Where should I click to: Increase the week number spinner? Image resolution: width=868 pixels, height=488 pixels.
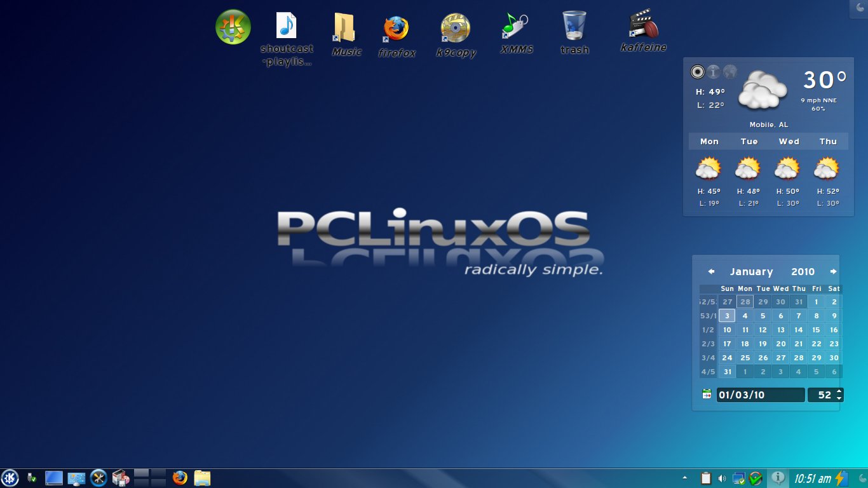pyautogui.click(x=839, y=391)
